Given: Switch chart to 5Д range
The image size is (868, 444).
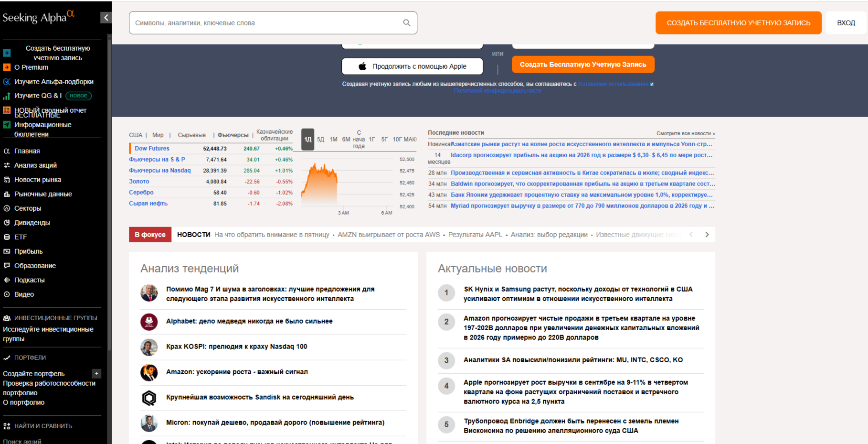Looking at the screenshot, I should [321, 140].
